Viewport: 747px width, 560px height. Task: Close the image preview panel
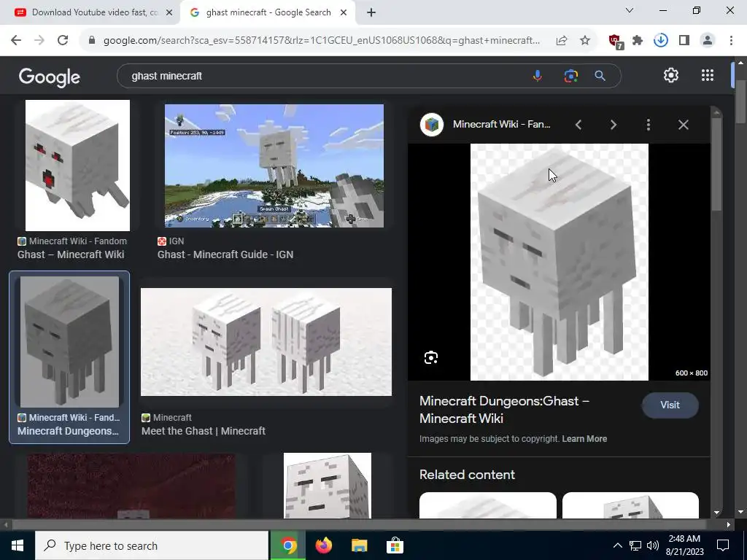click(683, 125)
